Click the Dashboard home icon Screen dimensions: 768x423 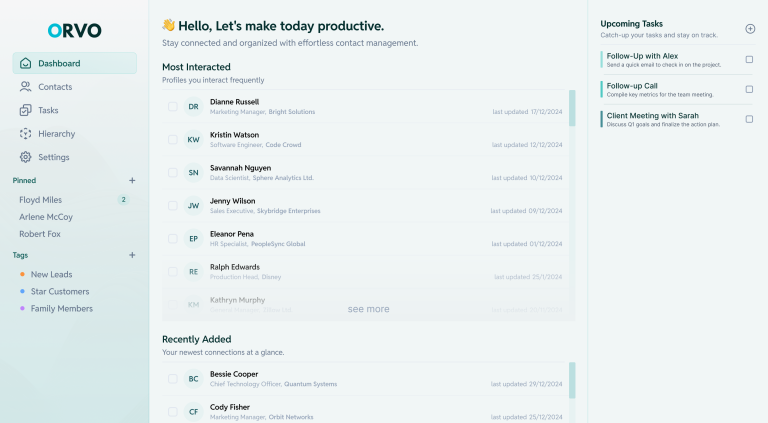[x=25, y=63]
